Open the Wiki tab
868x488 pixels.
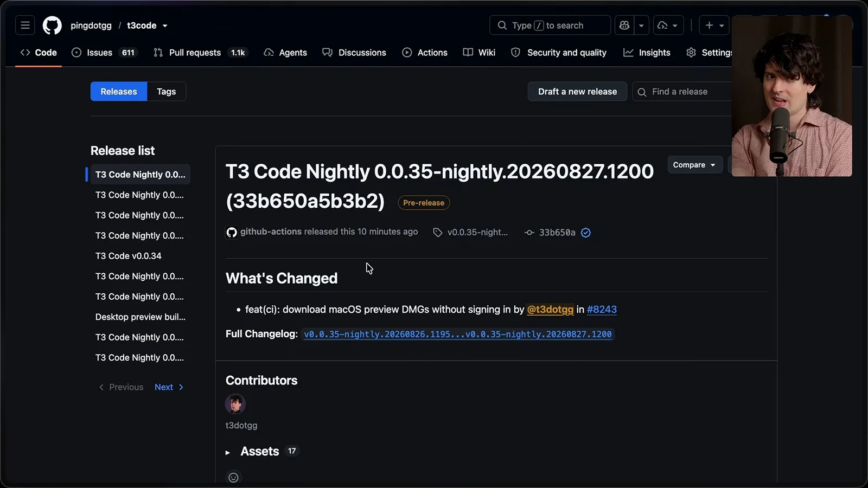tap(479, 53)
